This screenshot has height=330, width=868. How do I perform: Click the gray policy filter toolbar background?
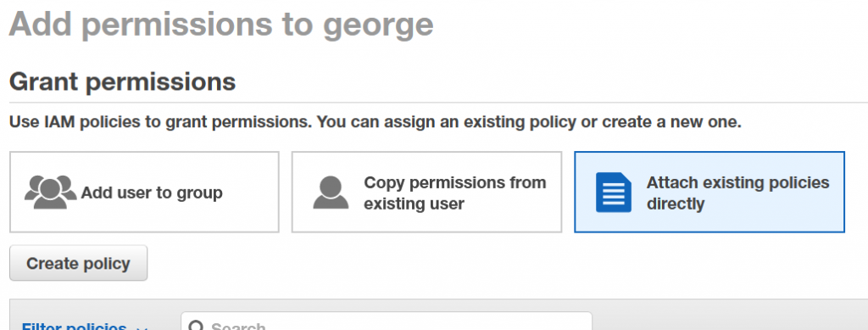tap(720, 316)
